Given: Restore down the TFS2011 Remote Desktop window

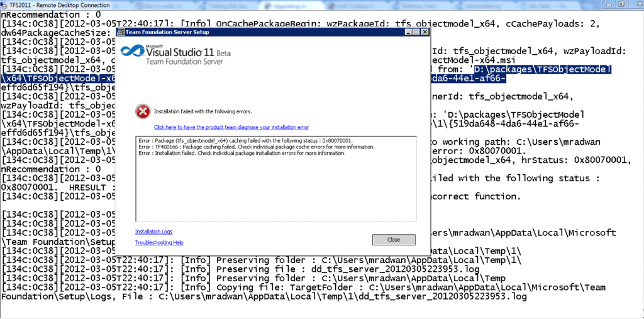Looking at the screenshot, I should tap(622, 4).
